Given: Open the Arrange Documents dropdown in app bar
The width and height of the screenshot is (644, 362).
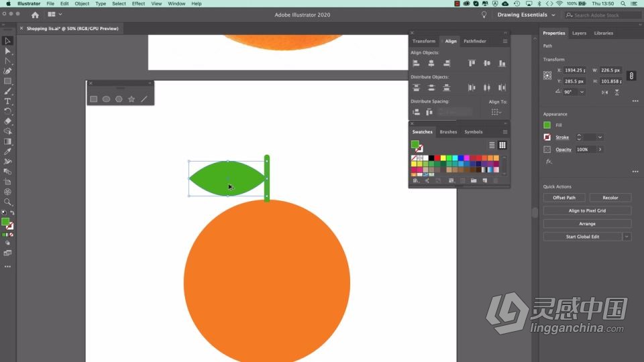Looking at the screenshot, I should (x=54, y=14).
